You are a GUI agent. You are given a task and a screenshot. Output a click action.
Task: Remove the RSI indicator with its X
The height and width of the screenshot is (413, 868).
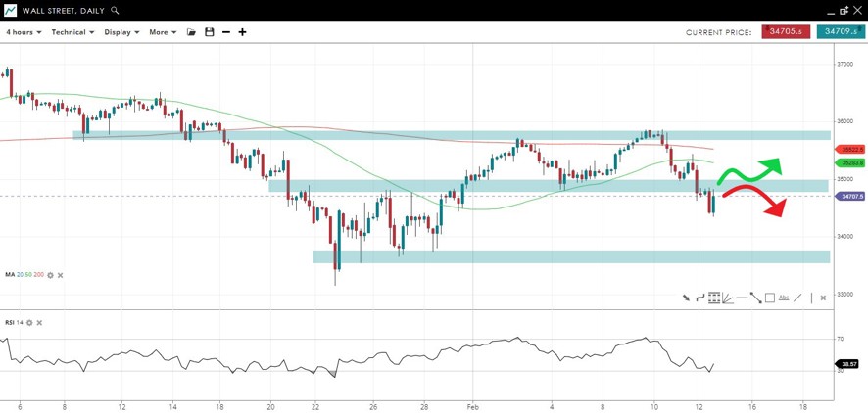pos(39,322)
